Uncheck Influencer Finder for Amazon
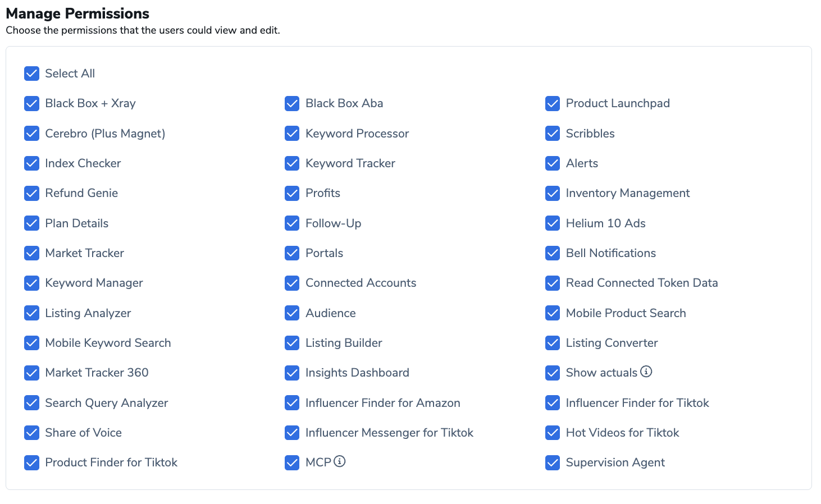821x504 pixels. [292, 403]
